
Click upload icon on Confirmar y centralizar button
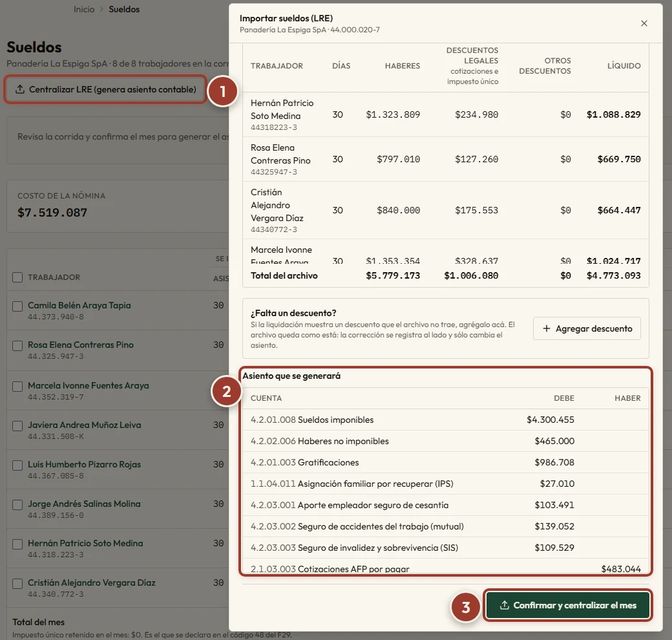click(505, 605)
